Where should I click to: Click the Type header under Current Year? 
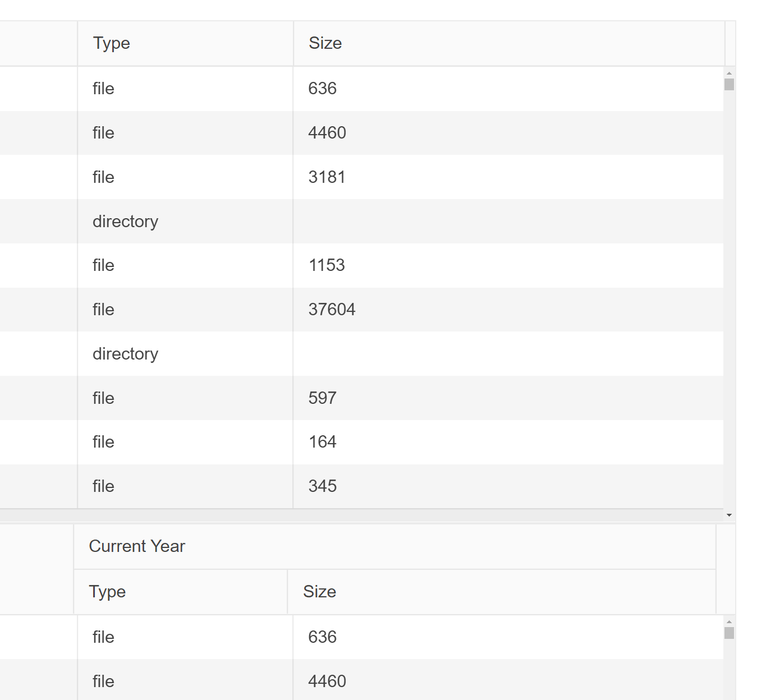(107, 591)
